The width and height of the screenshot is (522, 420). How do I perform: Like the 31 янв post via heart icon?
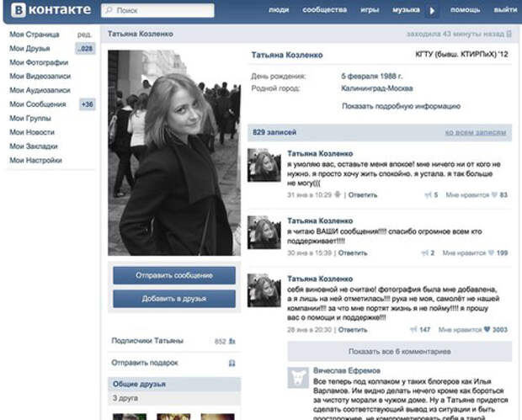click(x=494, y=194)
